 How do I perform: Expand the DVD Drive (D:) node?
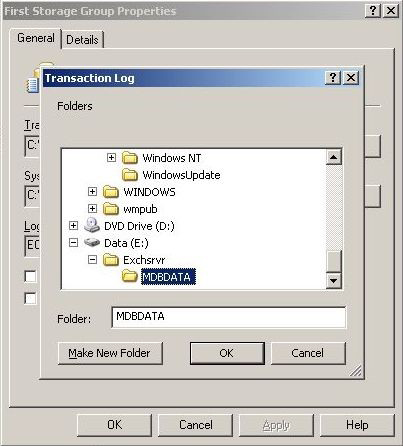click(73, 225)
